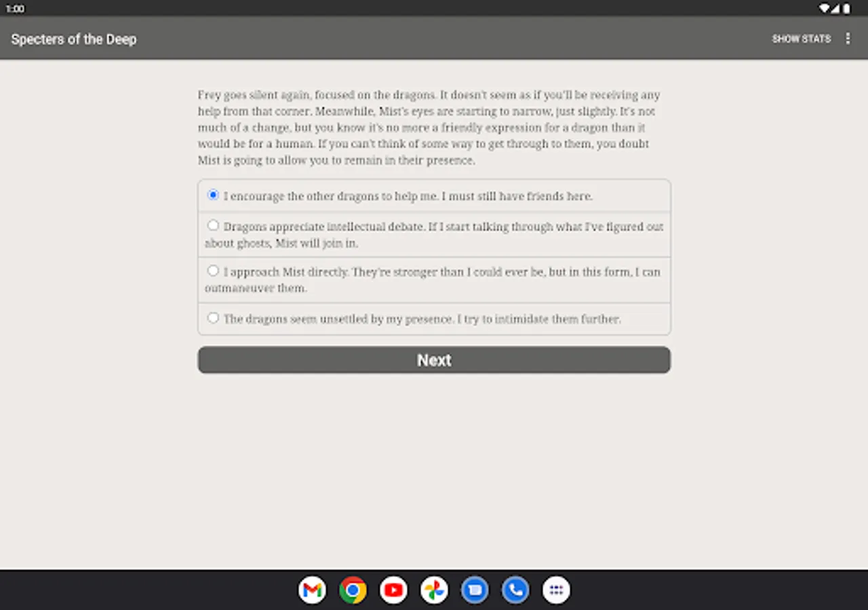Open Gmail from the dock
Viewport: 868px width, 610px height.
(312, 590)
